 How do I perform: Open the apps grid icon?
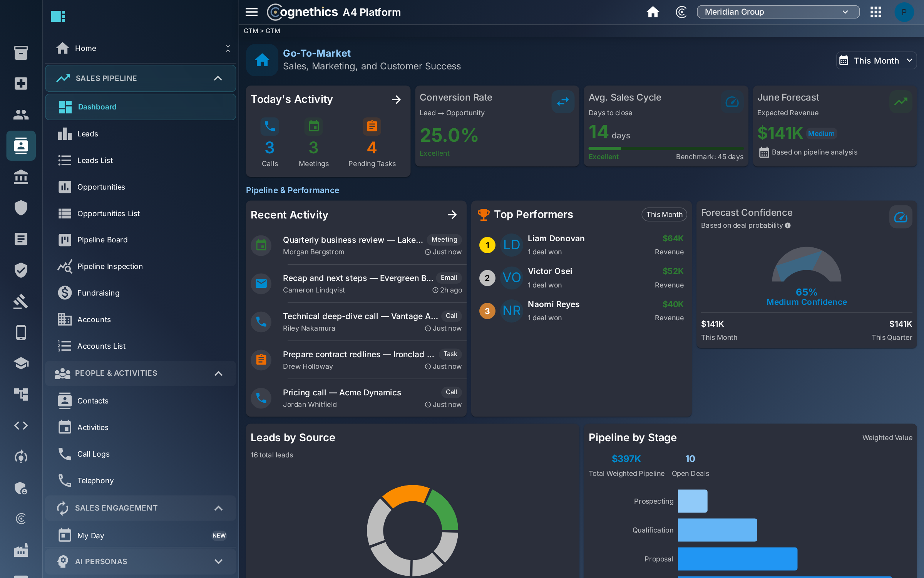(x=875, y=12)
